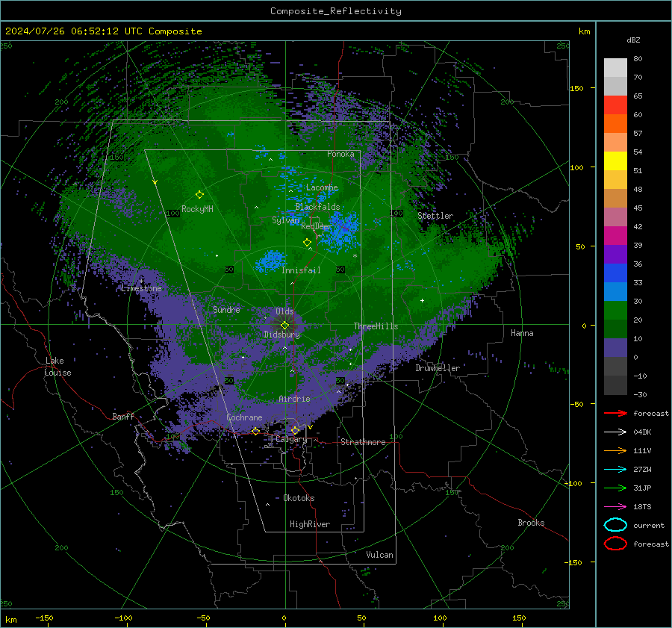This screenshot has width=672, height=628.
Task: Click the Hanna label
Action: click(522, 333)
